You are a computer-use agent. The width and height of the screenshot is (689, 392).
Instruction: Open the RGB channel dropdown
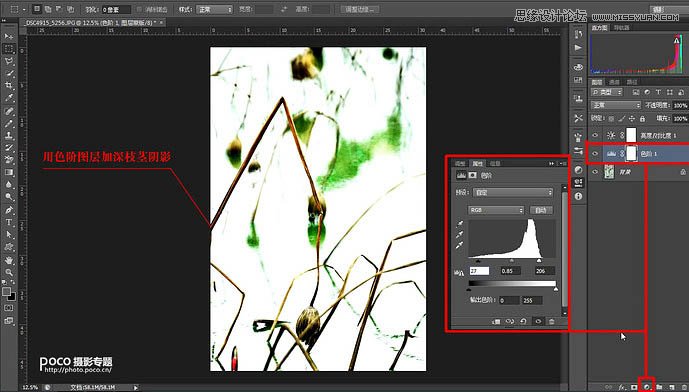coord(497,210)
